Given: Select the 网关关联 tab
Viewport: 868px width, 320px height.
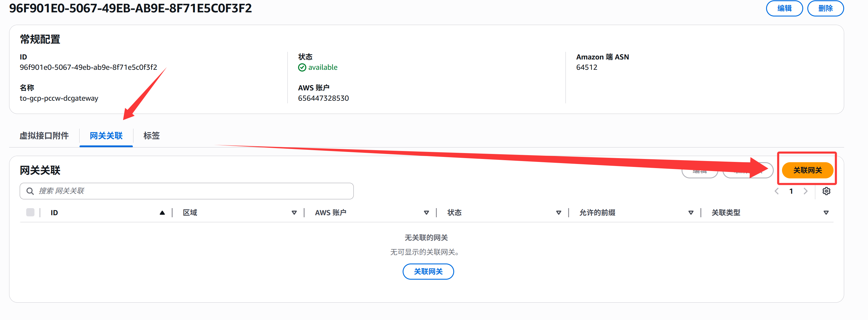Looking at the screenshot, I should tap(106, 136).
